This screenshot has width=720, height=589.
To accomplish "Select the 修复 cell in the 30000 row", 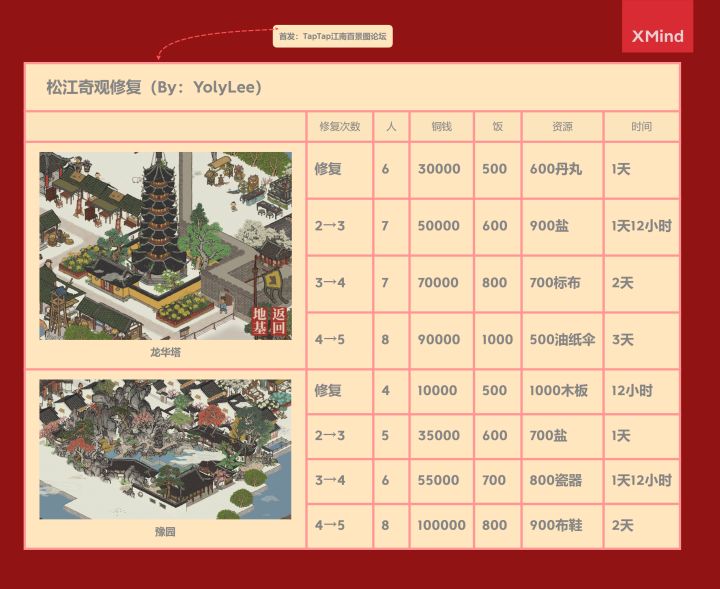I will [x=340, y=169].
